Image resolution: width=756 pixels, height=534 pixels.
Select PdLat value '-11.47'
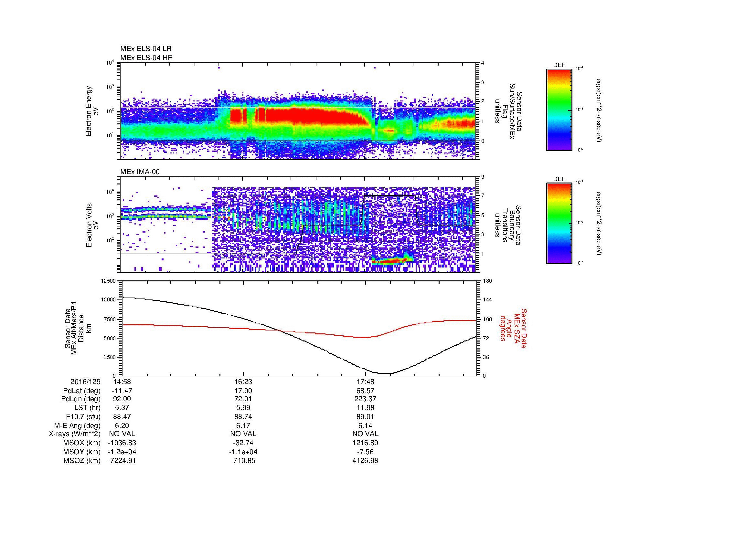tap(122, 391)
